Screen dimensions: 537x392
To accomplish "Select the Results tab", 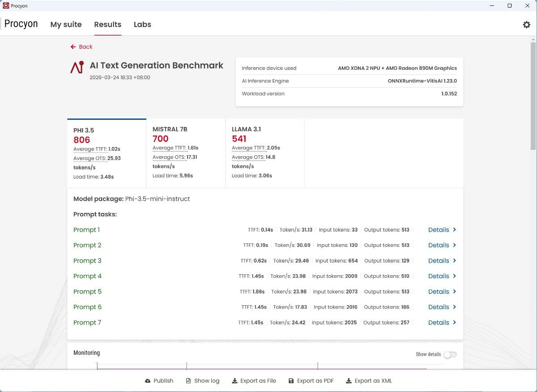I will coord(107,25).
